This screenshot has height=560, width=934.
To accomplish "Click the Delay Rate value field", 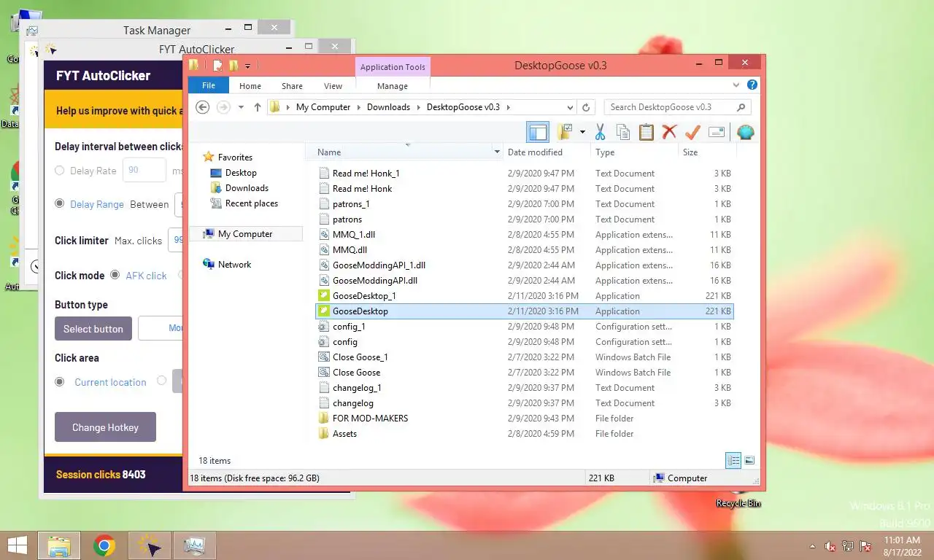I will pyautogui.click(x=144, y=170).
